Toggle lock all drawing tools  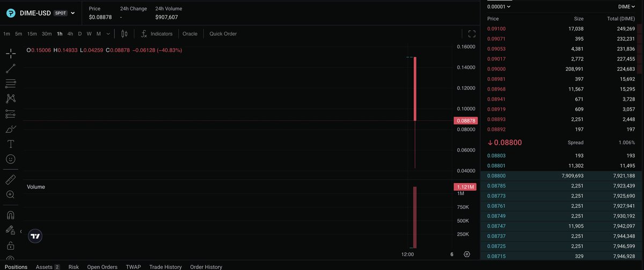point(10,246)
